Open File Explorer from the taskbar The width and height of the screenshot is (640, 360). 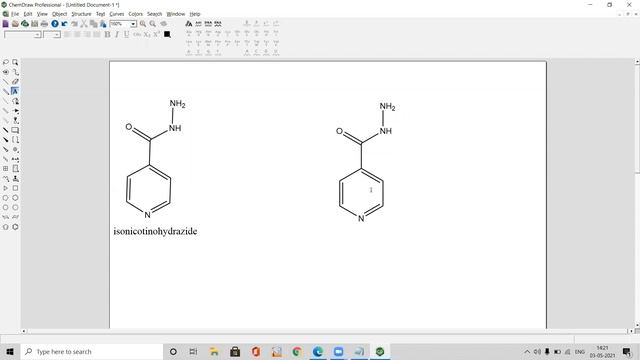(x=214, y=351)
